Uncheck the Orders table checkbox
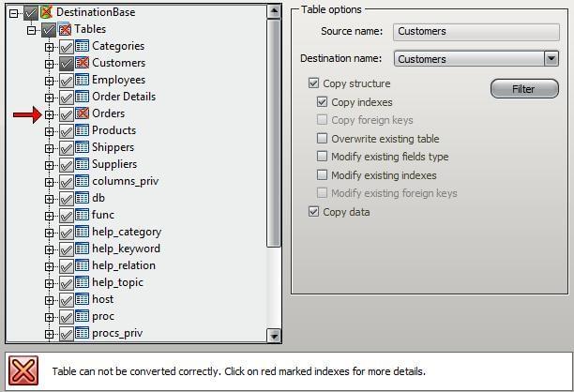This screenshot has height=392, width=574. (x=67, y=114)
